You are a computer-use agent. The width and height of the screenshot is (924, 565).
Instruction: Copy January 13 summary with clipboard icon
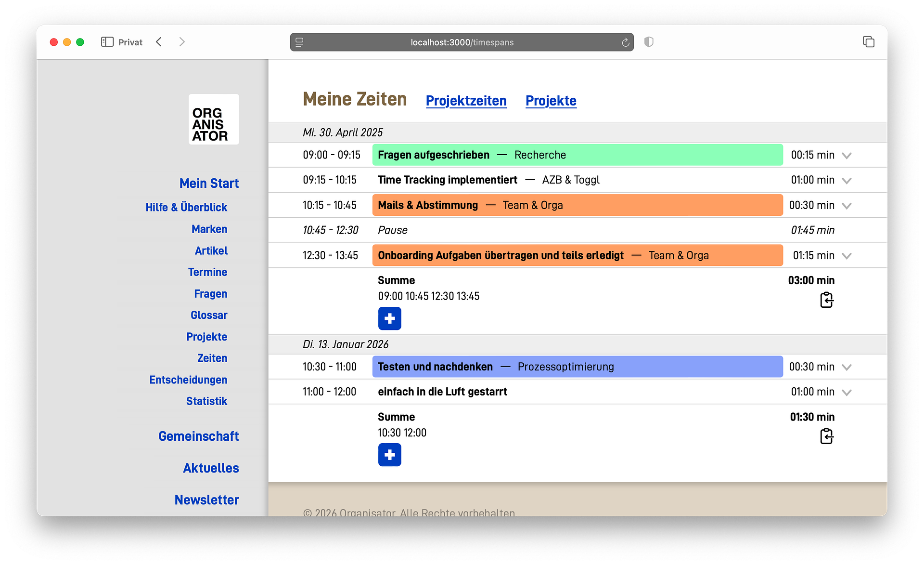(826, 436)
